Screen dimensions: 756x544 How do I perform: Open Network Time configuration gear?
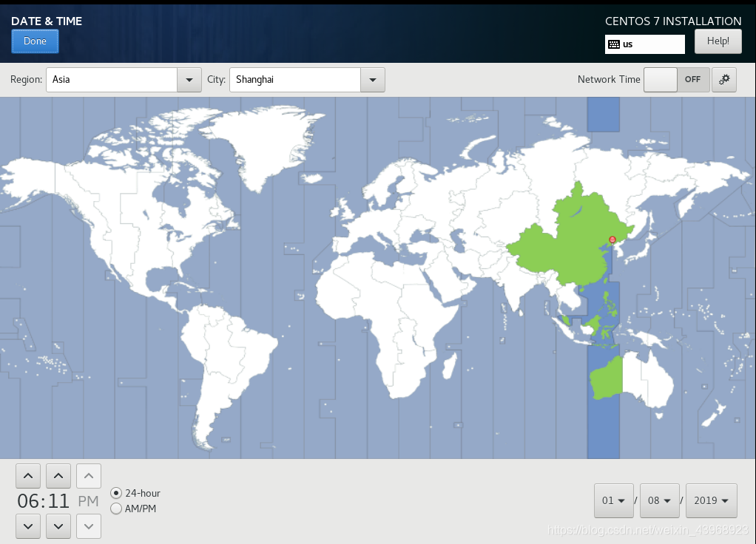point(724,80)
